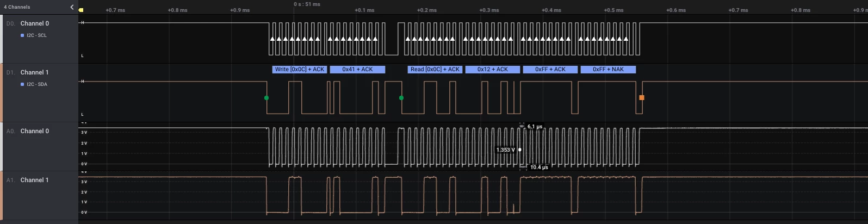The width and height of the screenshot is (868, 224).
Task: Click the "+0.5 ms" time ruler tick
Action: pyautogui.click(x=613, y=10)
